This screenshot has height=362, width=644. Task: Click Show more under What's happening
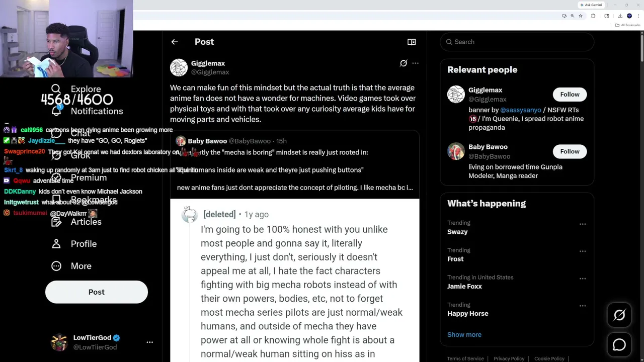(464, 334)
